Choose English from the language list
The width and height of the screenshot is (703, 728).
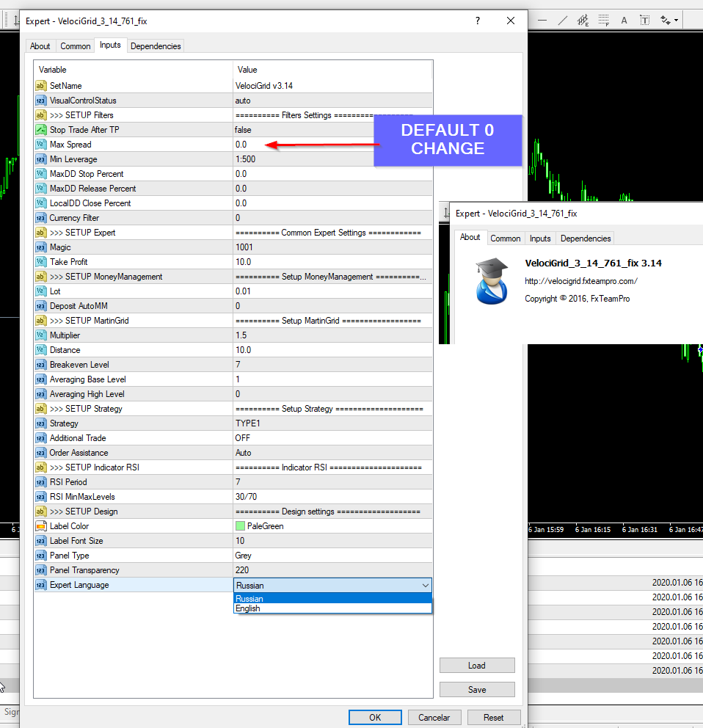click(248, 608)
